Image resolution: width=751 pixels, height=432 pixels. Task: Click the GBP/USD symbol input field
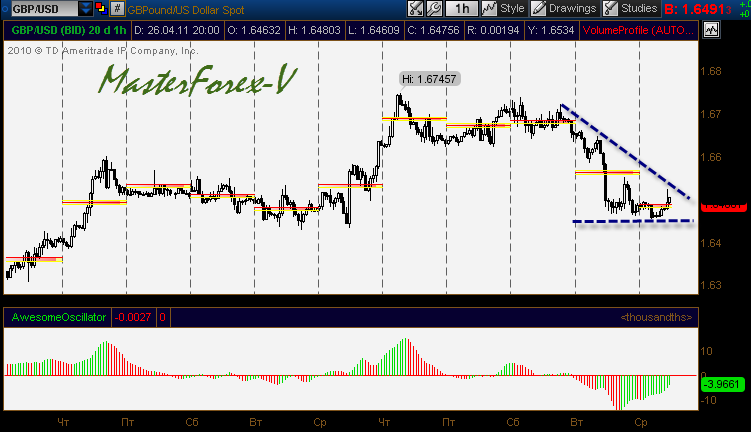[44, 9]
